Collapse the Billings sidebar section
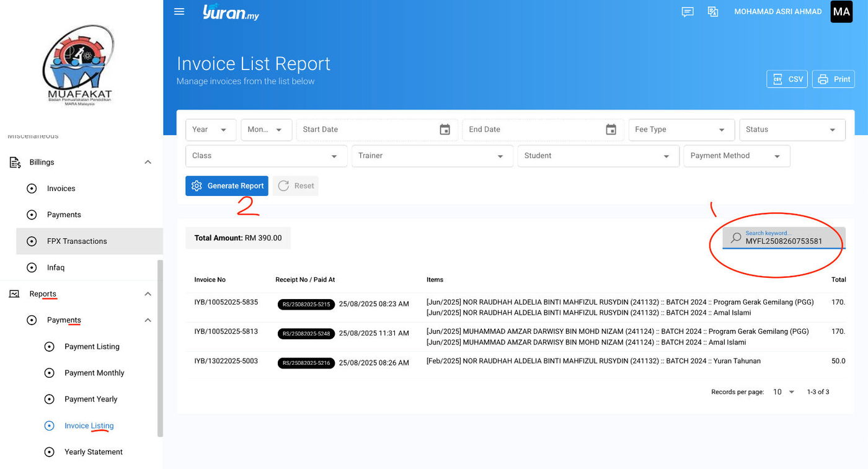This screenshot has width=868, height=469. (148, 163)
